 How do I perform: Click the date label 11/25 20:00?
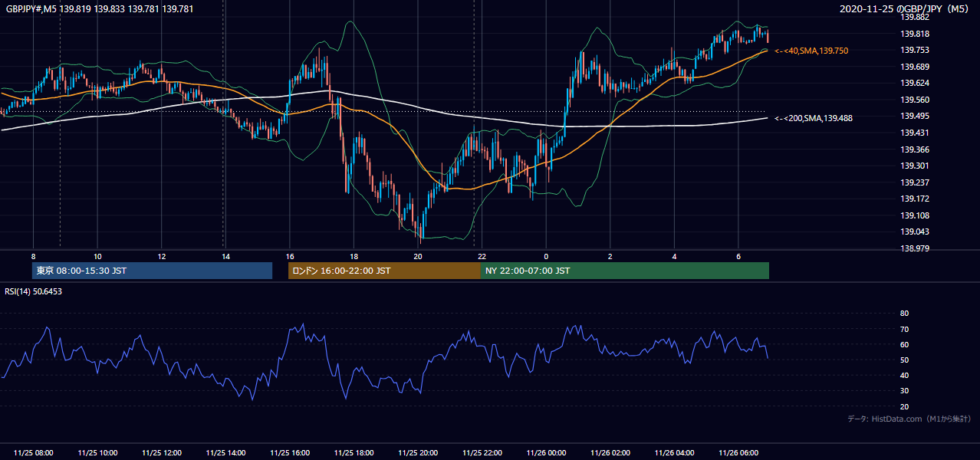click(418, 453)
